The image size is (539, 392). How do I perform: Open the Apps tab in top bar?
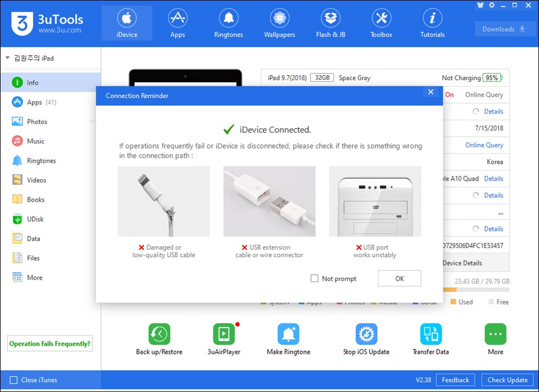pyautogui.click(x=177, y=24)
